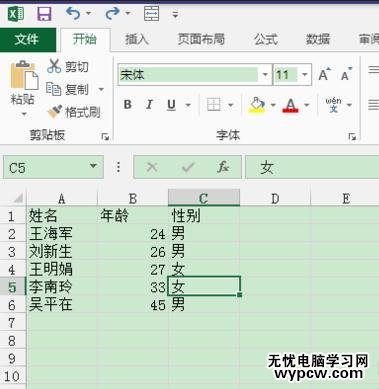The width and height of the screenshot is (379, 389).
Task: Click the insert function fx icon
Action: click(223, 167)
